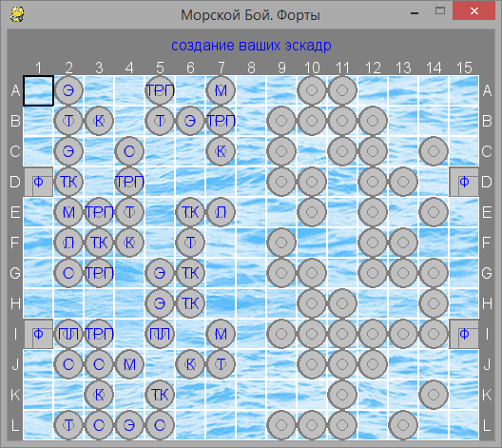Screen dimensions: 502x448
Task: Click the water cell at A15
Action: point(464,90)
